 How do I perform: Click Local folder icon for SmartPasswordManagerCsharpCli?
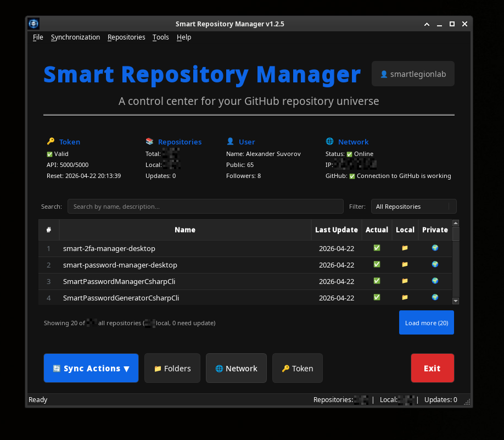(x=405, y=281)
